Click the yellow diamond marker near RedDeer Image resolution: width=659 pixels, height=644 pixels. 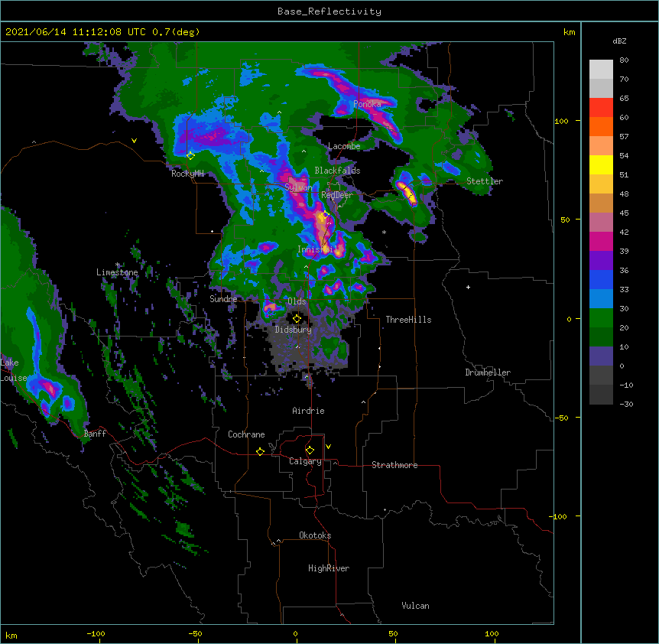[x=326, y=215]
